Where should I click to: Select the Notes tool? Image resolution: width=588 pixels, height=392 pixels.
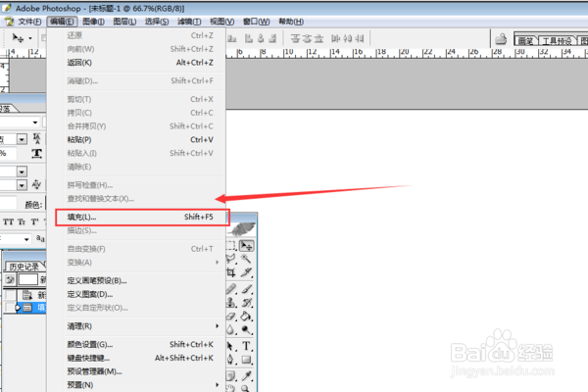coord(230,375)
